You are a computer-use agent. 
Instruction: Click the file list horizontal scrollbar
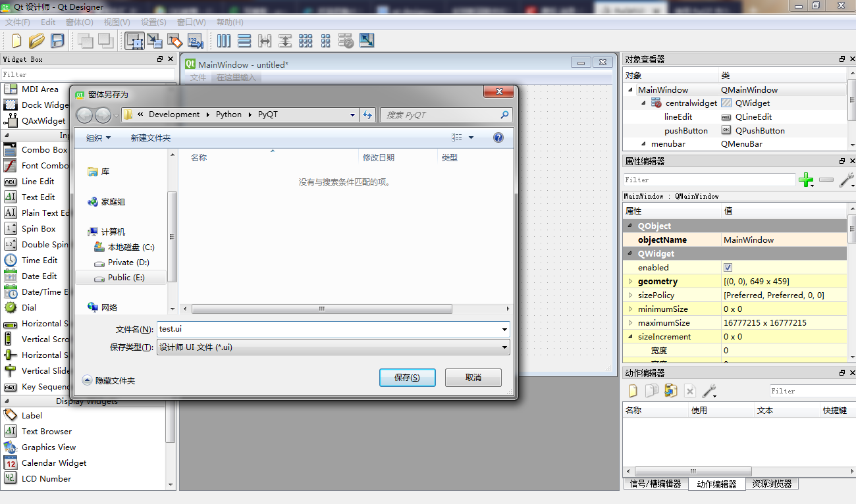(321, 309)
